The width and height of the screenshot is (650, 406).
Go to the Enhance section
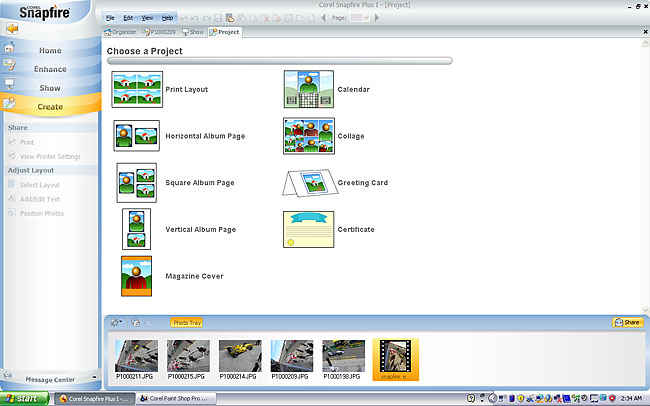click(50, 69)
